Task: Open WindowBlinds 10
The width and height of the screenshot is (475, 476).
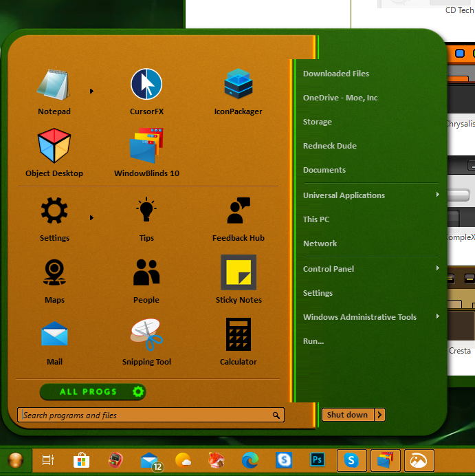Action: click(x=146, y=152)
